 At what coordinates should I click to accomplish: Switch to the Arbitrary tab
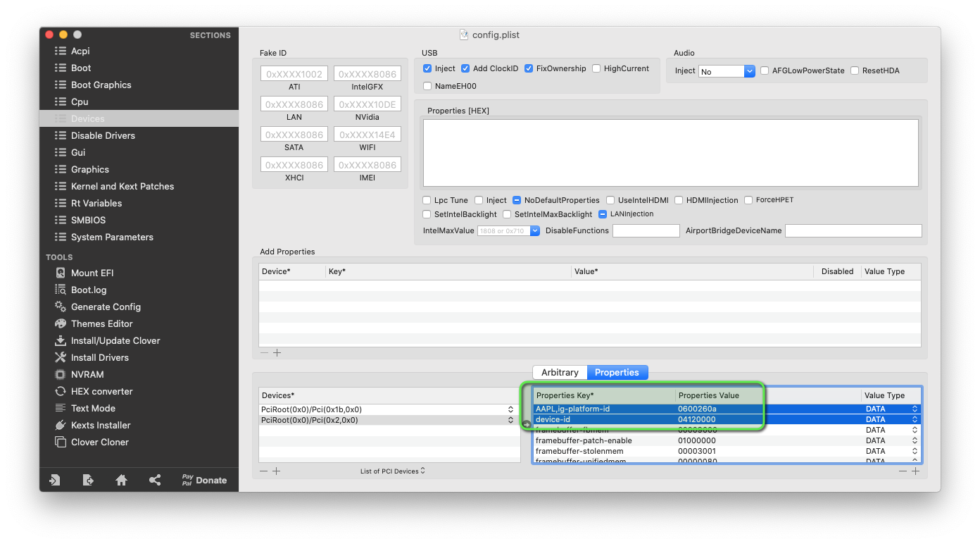(560, 372)
